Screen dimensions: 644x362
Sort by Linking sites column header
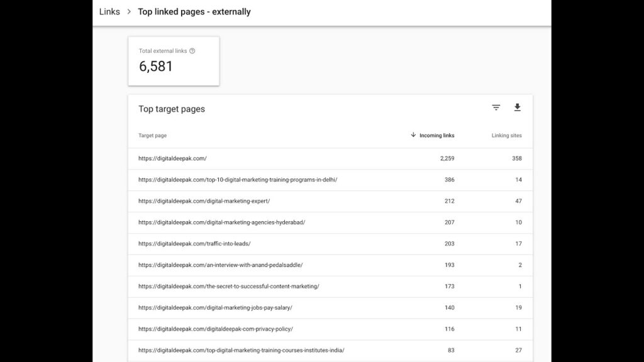tap(507, 136)
